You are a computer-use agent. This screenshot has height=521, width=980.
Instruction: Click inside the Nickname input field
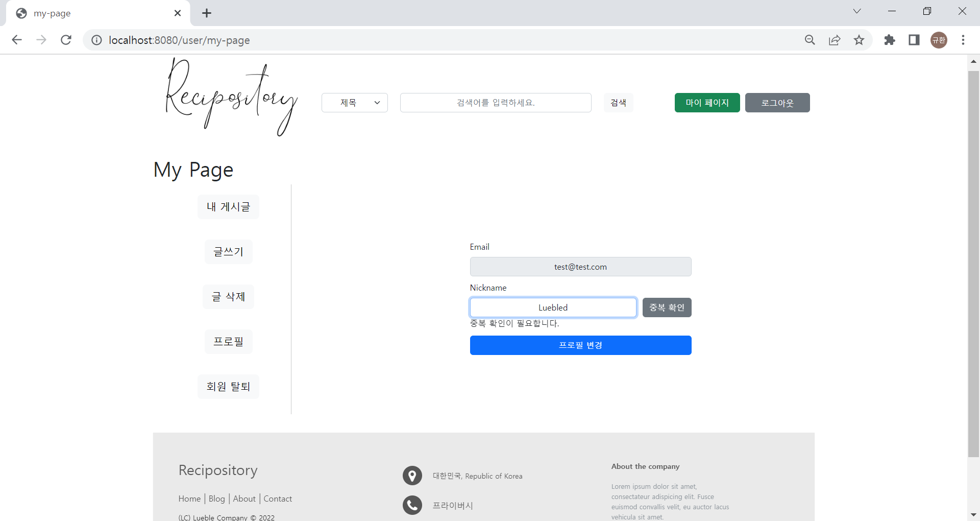553,307
